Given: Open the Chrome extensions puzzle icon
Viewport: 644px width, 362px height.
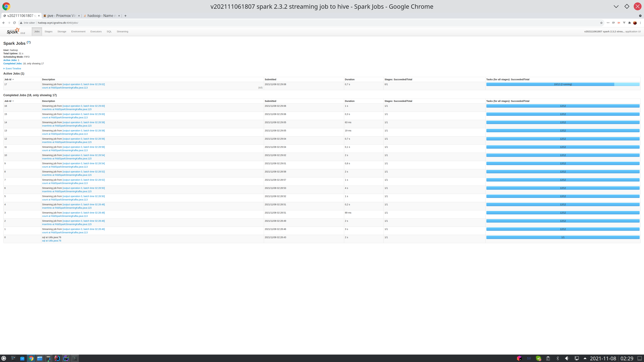Looking at the screenshot, I should pyautogui.click(x=630, y=23).
